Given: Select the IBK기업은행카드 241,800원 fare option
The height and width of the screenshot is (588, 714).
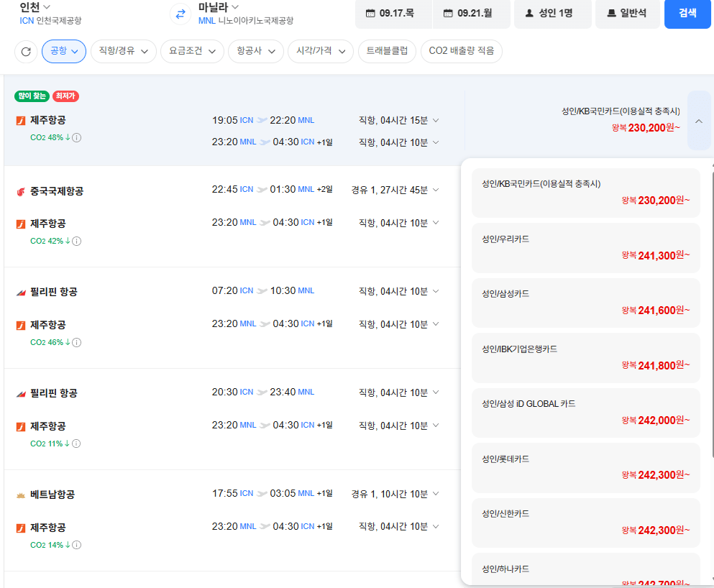Looking at the screenshot, I should [585, 358].
